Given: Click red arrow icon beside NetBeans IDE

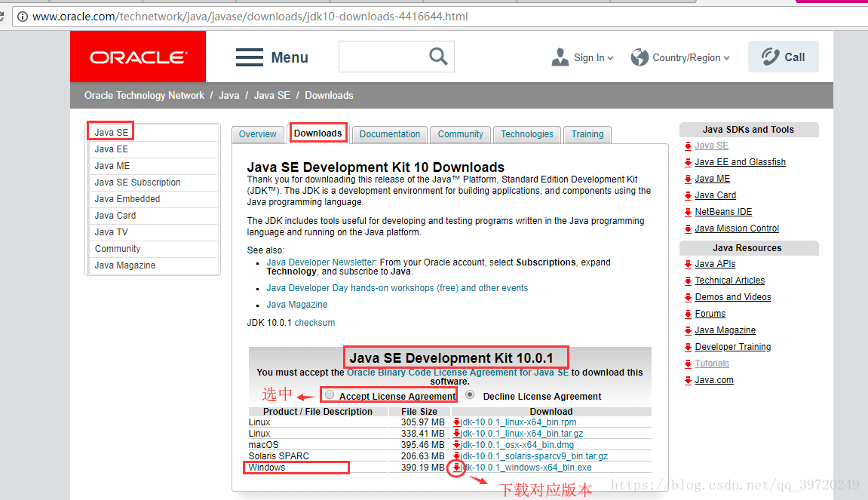Looking at the screenshot, I should pos(688,212).
